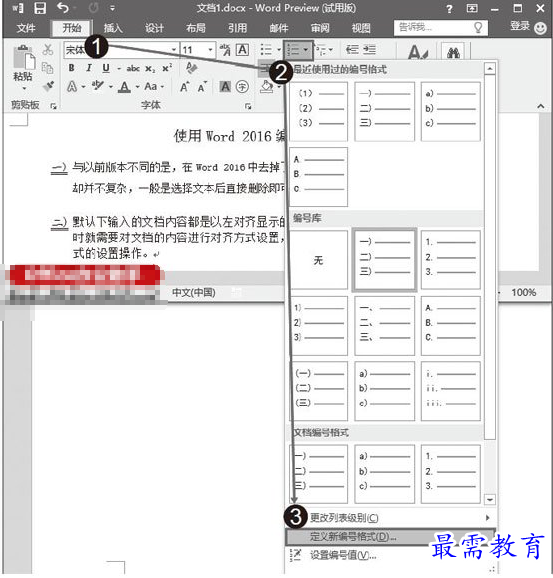Select the (一)(二)(三) numbering format
The height and width of the screenshot is (578, 553).
click(x=319, y=391)
